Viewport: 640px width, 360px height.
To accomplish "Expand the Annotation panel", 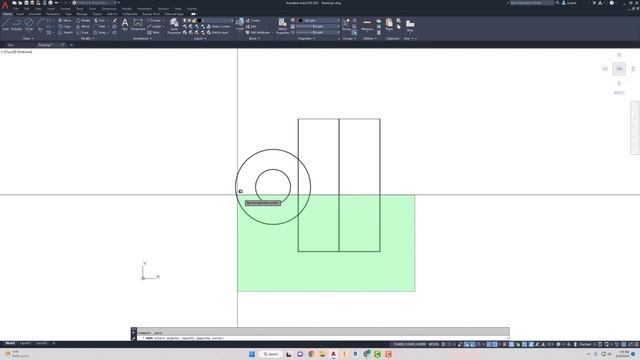I will (x=142, y=38).
